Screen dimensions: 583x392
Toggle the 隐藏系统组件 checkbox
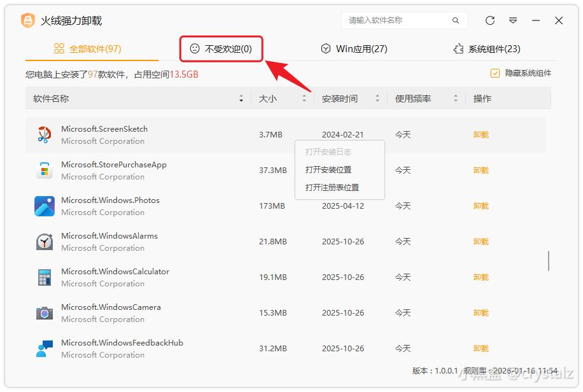tap(495, 73)
